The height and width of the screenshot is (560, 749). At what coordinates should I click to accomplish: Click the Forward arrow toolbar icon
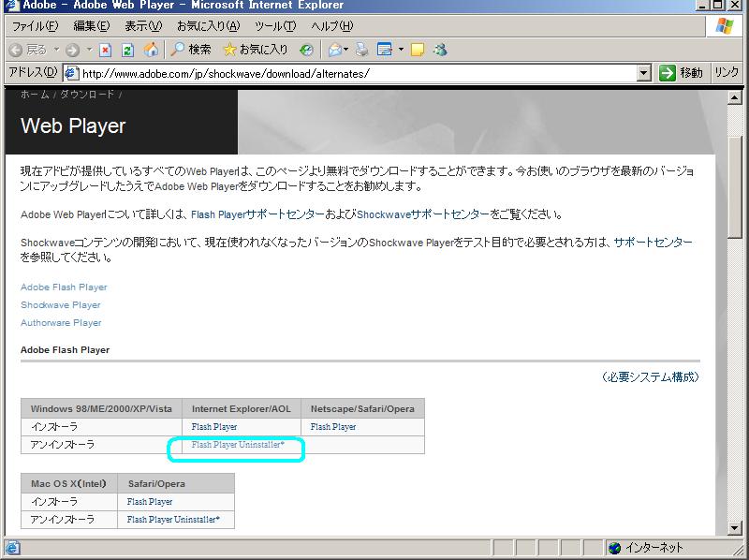(73, 50)
